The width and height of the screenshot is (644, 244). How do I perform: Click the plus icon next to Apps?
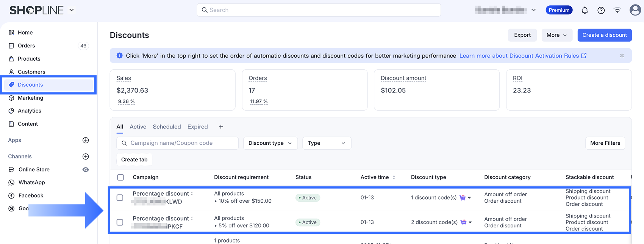click(86, 140)
